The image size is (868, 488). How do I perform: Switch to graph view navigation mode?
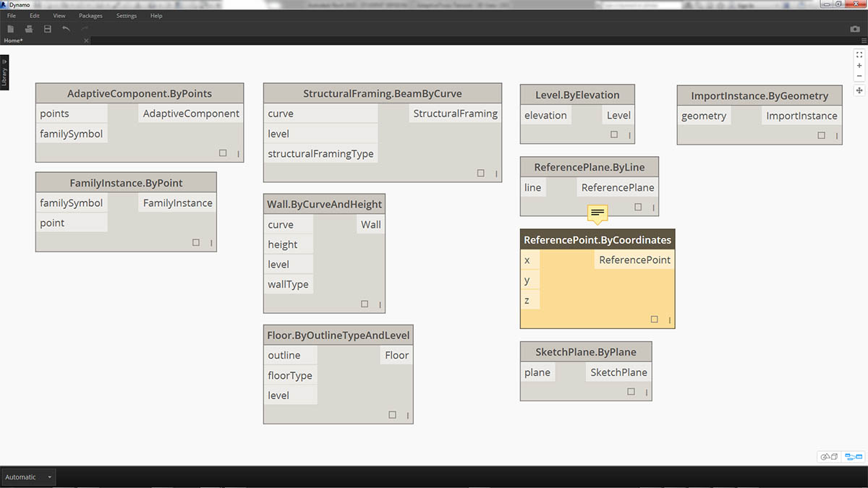click(x=854, y=457)
